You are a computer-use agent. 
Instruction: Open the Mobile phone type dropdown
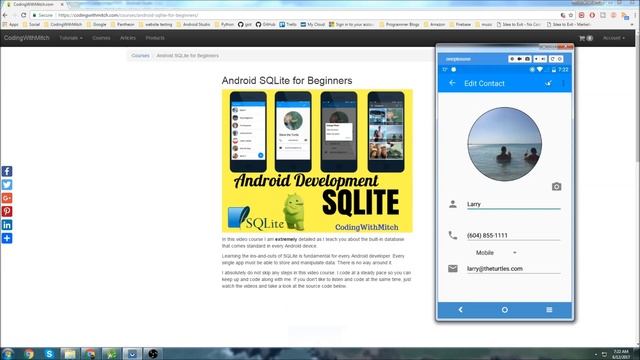[x=496, y=253]
